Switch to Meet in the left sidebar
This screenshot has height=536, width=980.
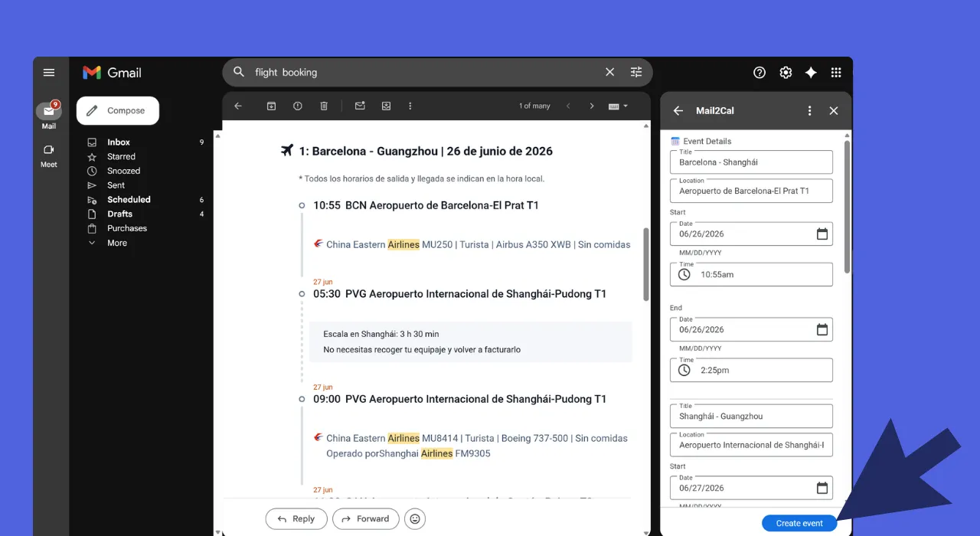point(48,157)
